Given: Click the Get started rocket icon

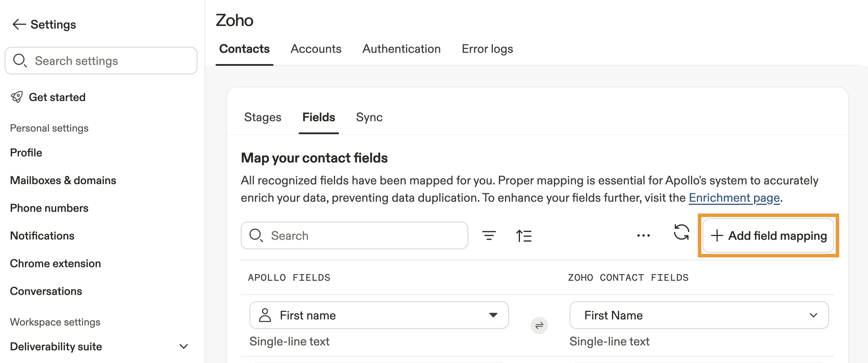Looking at the screenshot, I should [17, 97].
